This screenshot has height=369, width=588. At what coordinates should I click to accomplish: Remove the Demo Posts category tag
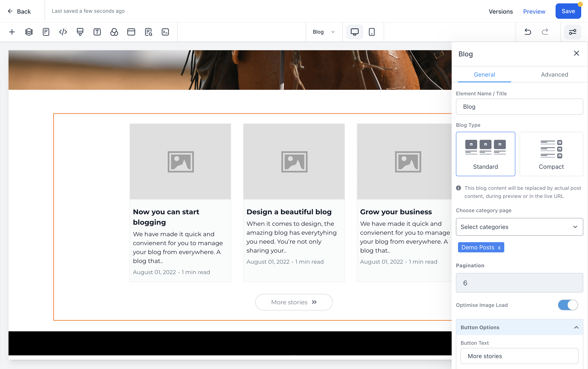[x=499, y=247]
